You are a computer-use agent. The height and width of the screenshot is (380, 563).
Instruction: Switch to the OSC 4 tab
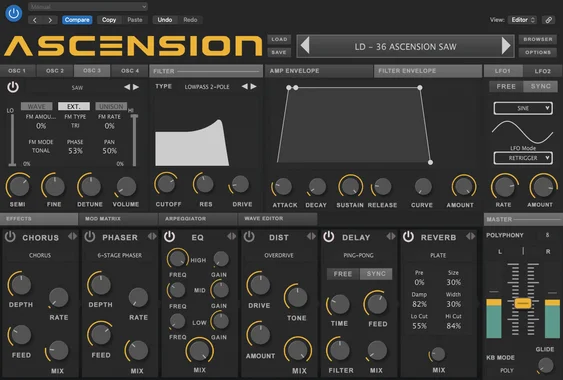[x=130, y=71]
